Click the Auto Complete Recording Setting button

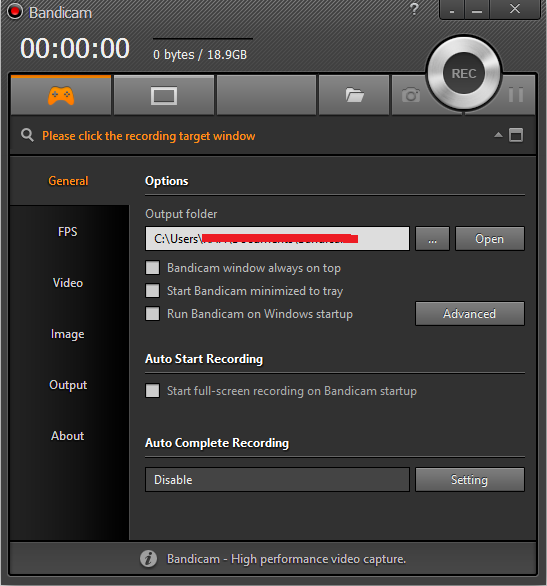pos(470,479)
